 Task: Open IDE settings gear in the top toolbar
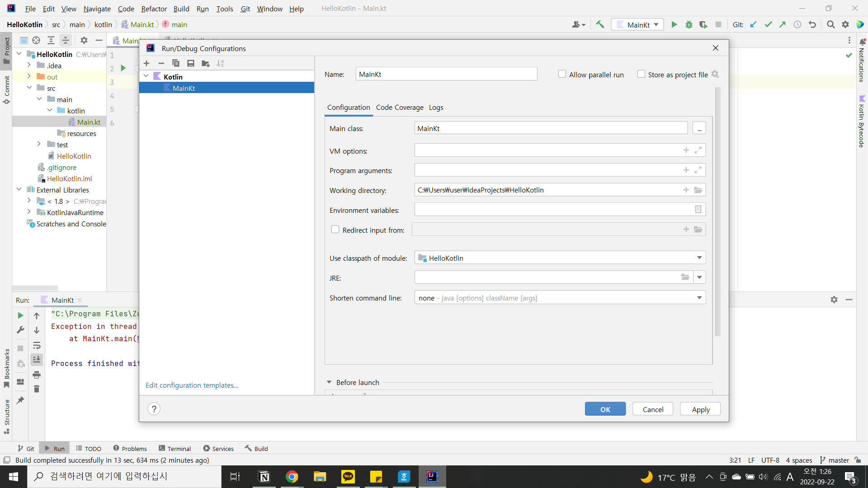tap(845, 24)
